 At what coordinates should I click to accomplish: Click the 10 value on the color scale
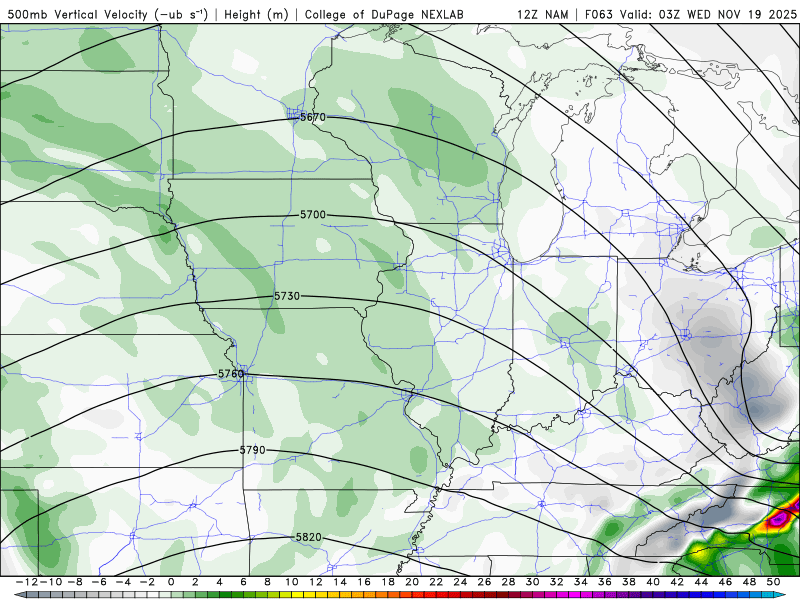[x=291, y=582]
